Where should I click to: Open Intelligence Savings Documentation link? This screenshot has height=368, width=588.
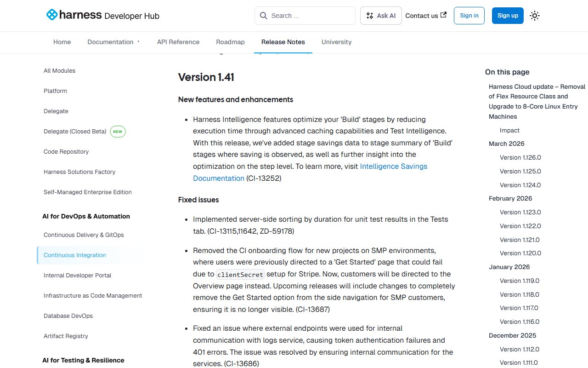(x=394, y=166)
